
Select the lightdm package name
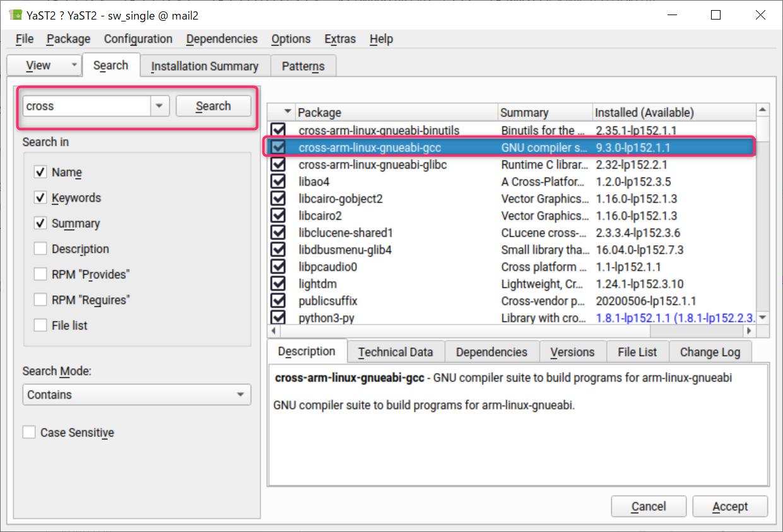pyautogui.click(x=318, y=283)
